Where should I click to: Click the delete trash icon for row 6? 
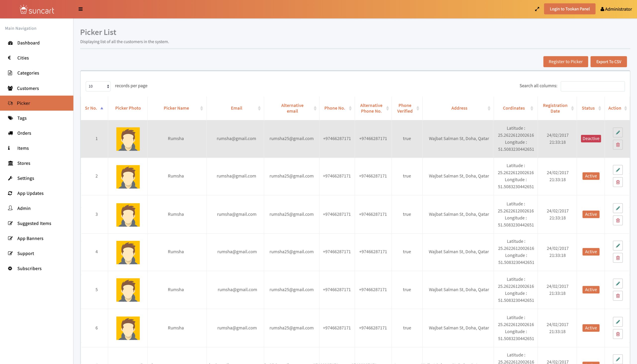point(618,334)
